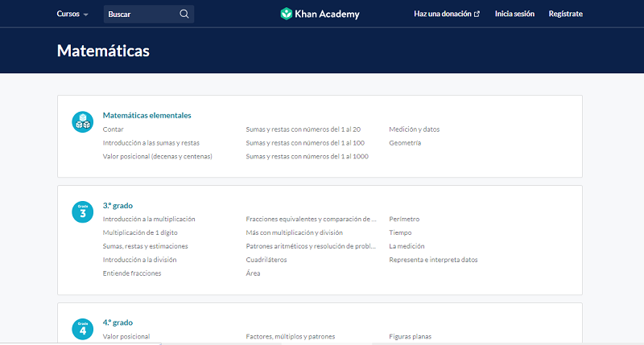Open Multiplicación de 1 dígito
The width and height of the screenshot is (644, 345).
(140, 232)
